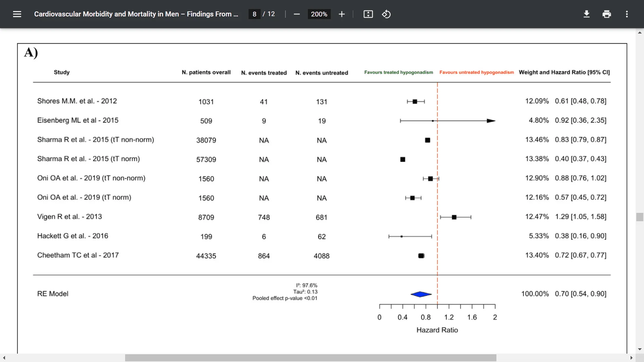644x362 pixels.
Task: Click the blue pooled-effect diamond
Action: tap(421, 294)
